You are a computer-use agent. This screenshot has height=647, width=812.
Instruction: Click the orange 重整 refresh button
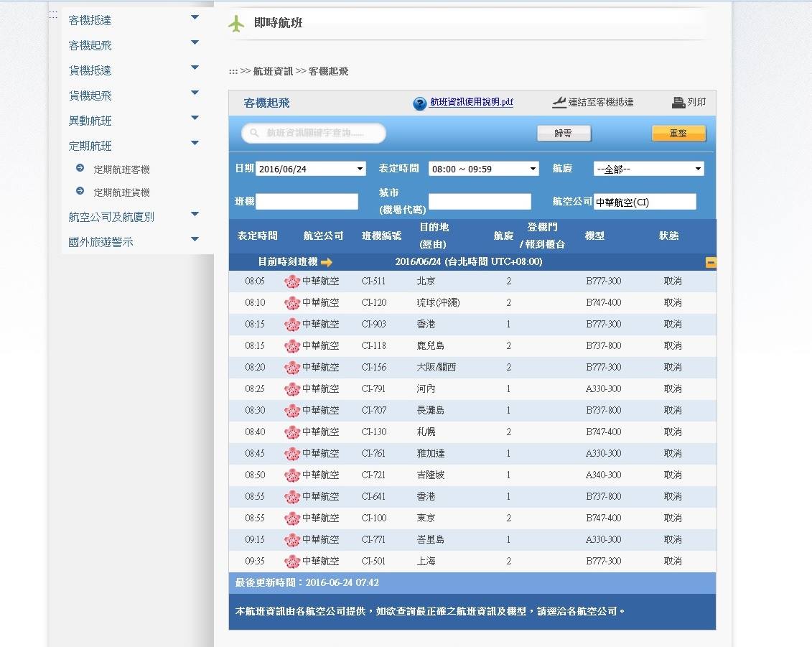click(x=678, y=134)
